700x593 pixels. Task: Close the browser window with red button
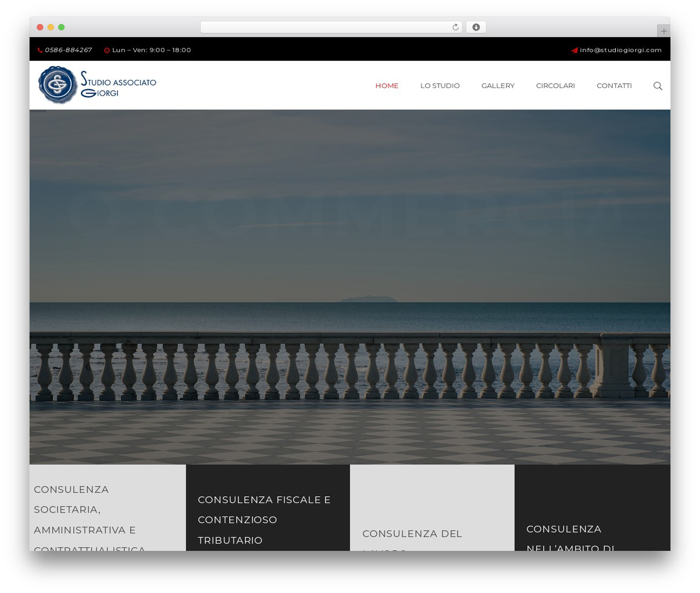[40, 27]
